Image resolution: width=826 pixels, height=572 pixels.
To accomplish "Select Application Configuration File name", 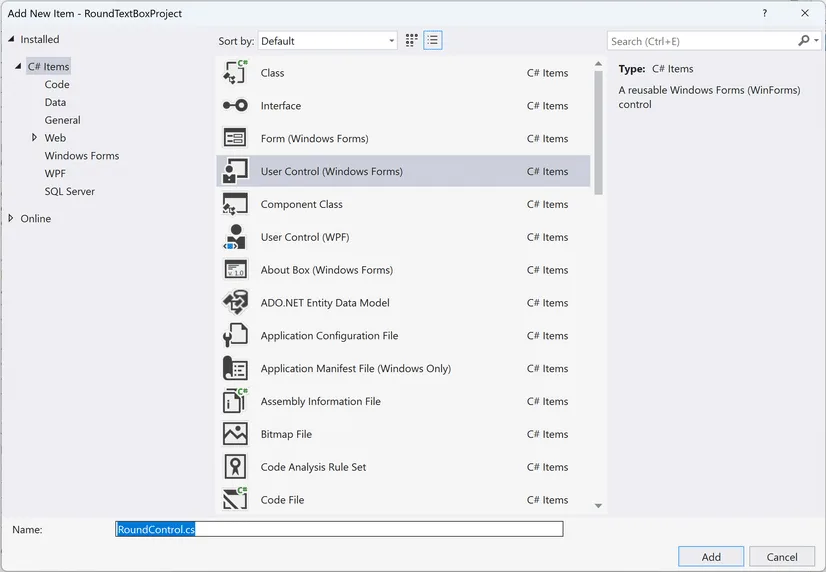I will 329,336.
